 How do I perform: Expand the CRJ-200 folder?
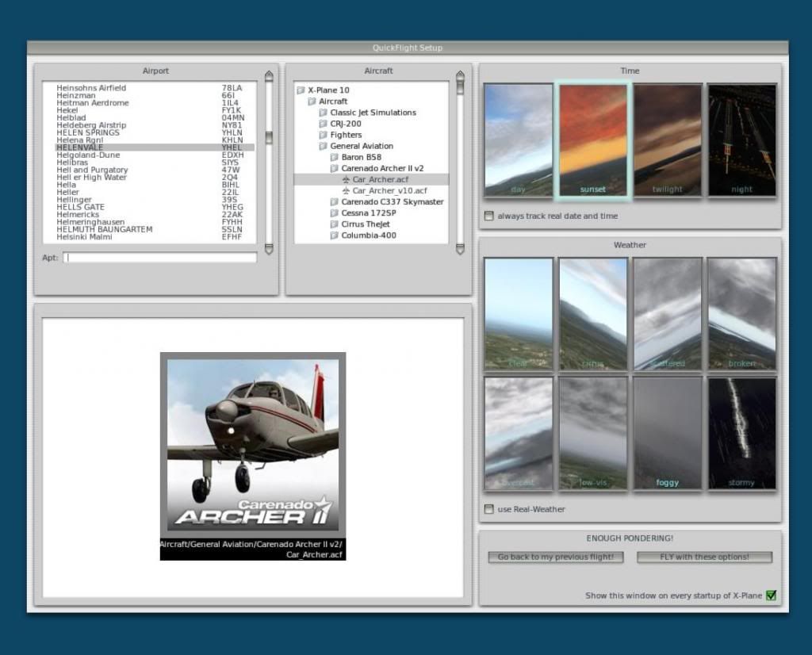click(x=324, y=124)
